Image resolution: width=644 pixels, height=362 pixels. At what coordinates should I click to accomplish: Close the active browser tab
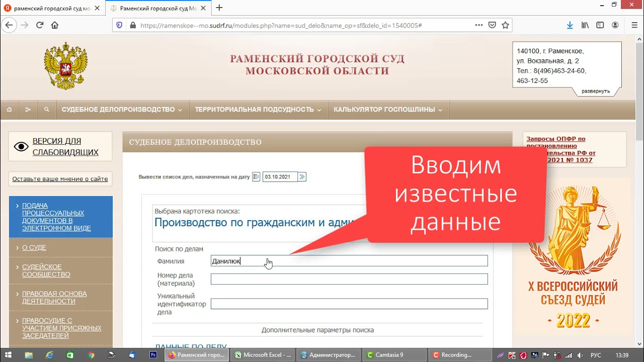click(204, 8)
